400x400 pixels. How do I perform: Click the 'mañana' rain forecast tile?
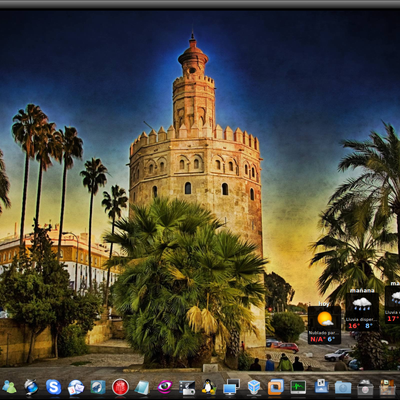pyautogui.click(x=362, y=312)
